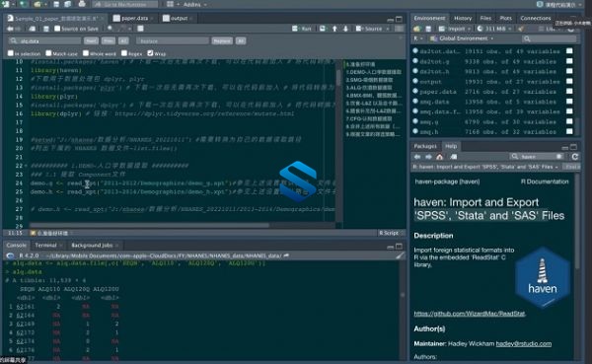This screenshot has height=364, width=592.
Task: Disable the Wrap checkbox
Action: tap(150, 53)
